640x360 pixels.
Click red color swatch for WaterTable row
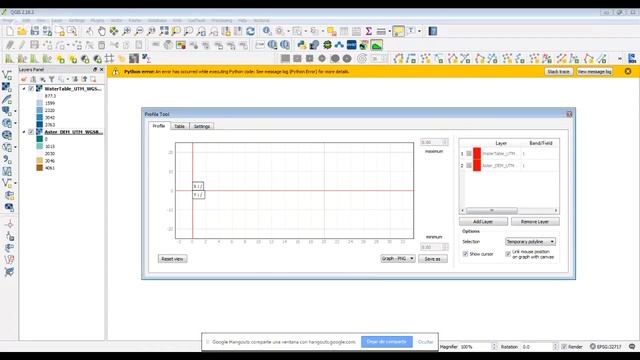[477, 154]
